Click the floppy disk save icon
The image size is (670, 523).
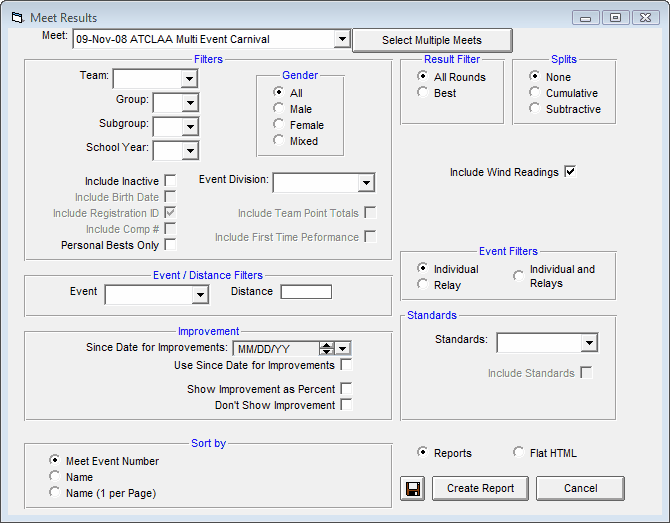pyautogui.click(x=412, y=488)
